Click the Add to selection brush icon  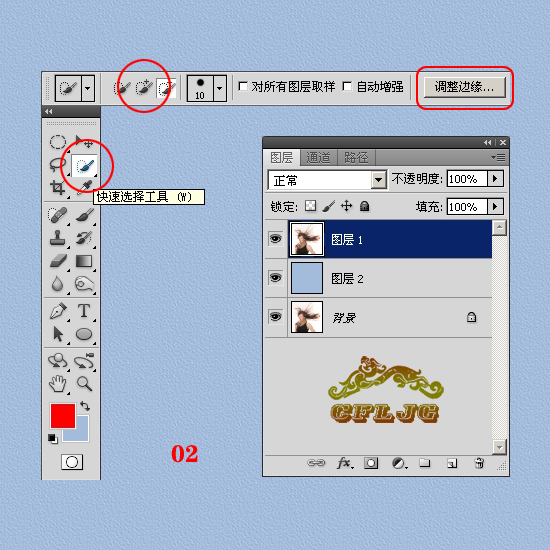click(x=144, y=87)
